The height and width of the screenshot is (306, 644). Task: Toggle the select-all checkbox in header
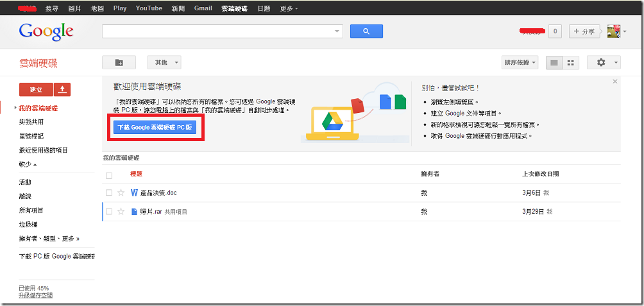pyautogui.click(x=109, y=175)
